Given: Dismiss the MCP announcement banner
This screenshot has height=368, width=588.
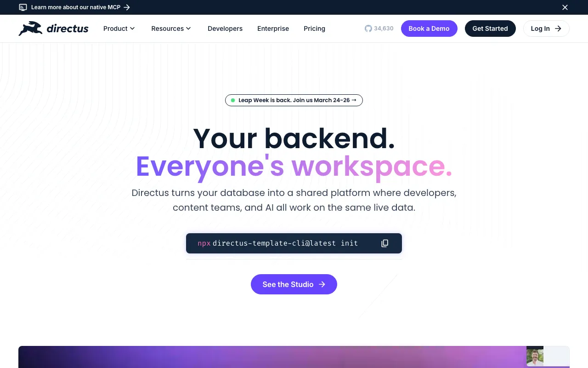Looking at the screenshot, I should [565, 7].
